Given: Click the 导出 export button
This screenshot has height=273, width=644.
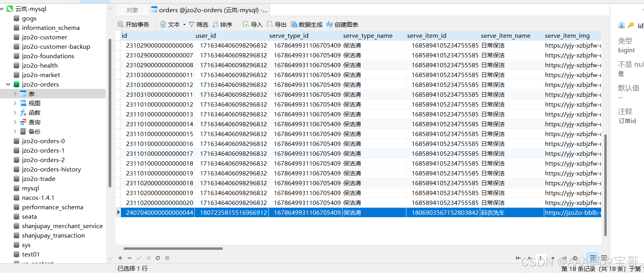Looking at the screenshot, I should (x=276, y=24).
